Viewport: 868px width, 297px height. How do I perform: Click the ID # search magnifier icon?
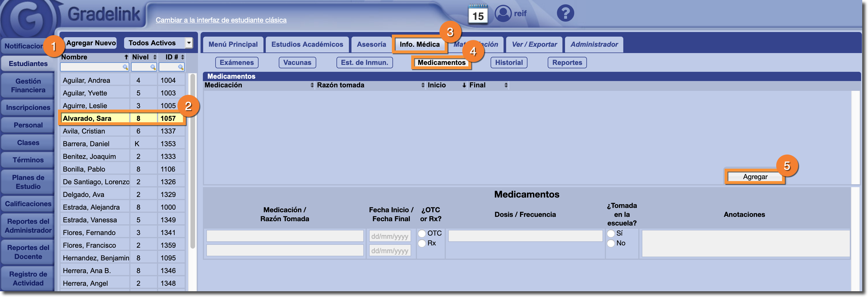click(181, 67)
